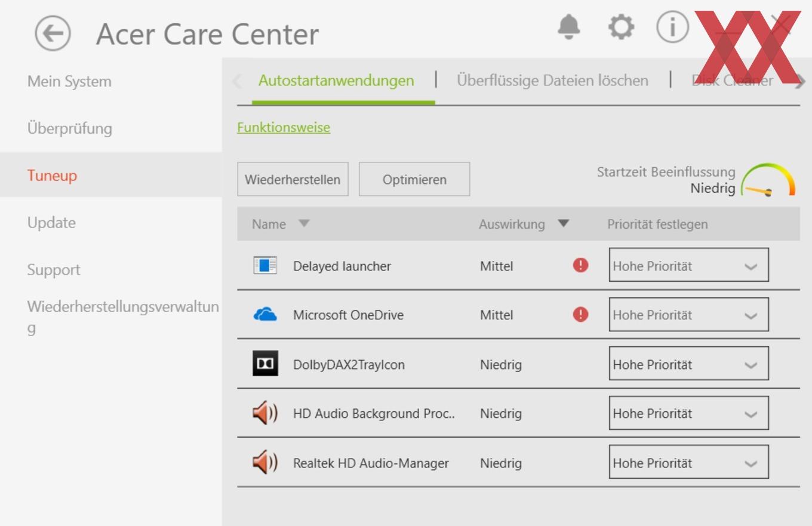Screen dimensions: 812x526
Task: Click Niedrig impact for HD Audio Background Proc
Action: (500, 414)
